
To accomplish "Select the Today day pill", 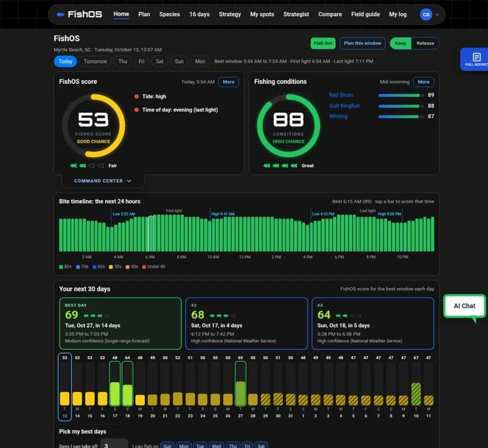I will 65,61.
